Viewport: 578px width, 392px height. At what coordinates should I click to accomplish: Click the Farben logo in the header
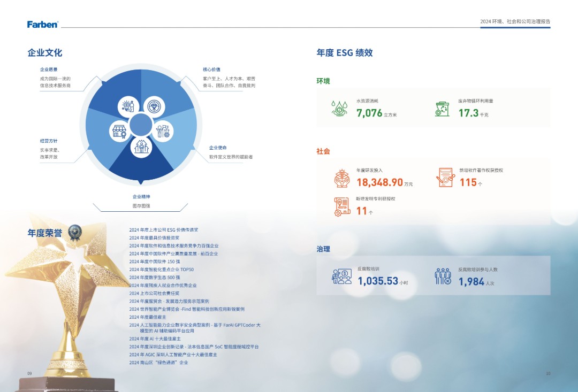[x=43, y=24]
